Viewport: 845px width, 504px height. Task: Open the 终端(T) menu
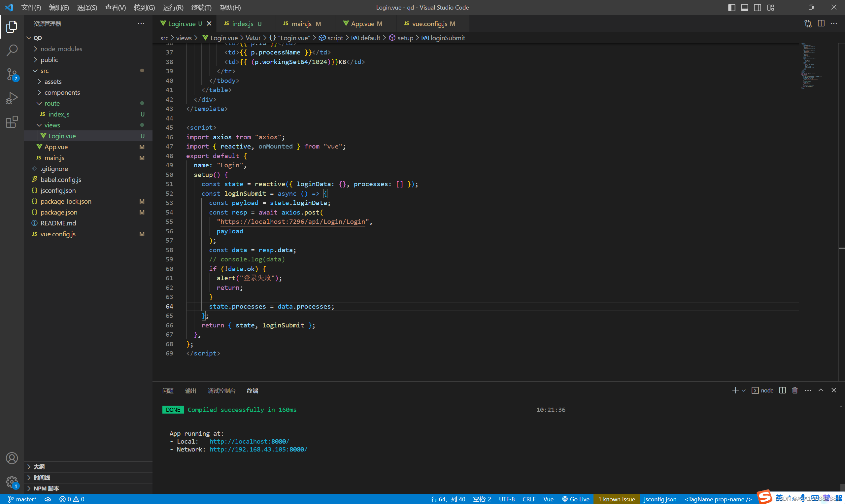pyautogui.click(x=201, y=8)
